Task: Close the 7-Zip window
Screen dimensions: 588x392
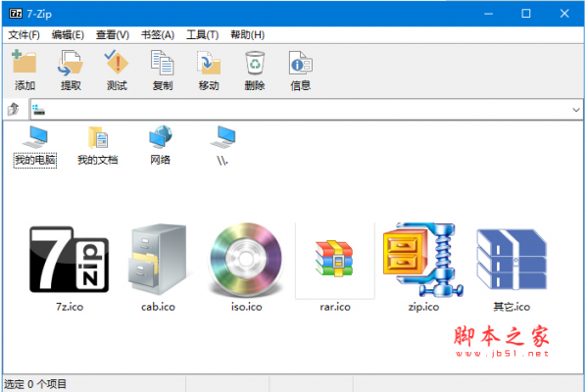Action: [564, 14]
